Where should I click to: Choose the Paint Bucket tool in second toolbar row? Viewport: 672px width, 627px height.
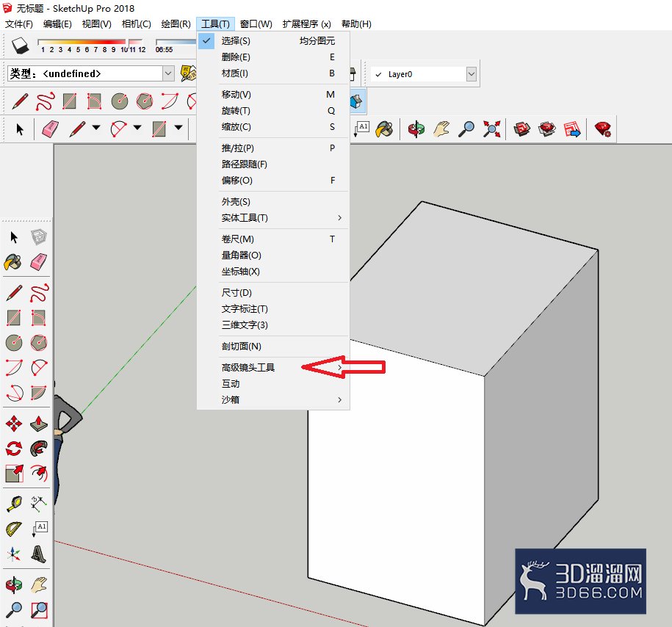point(384,128)
